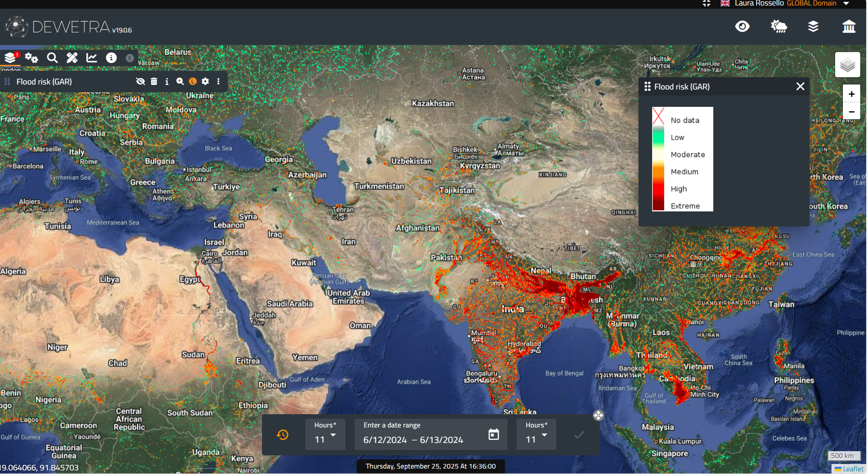Click the institution building icon

coord(849,26)
